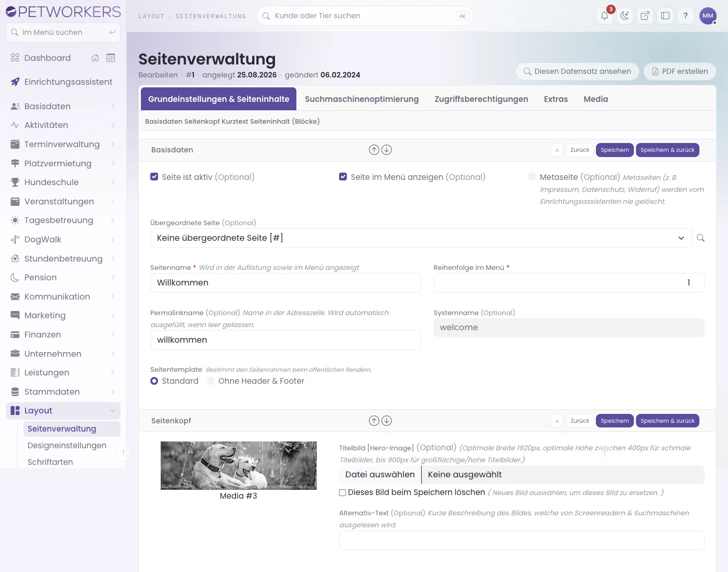This screenshot has height=572, width=728.
Task: Open the notifications bell
Action: pos(604,16)
